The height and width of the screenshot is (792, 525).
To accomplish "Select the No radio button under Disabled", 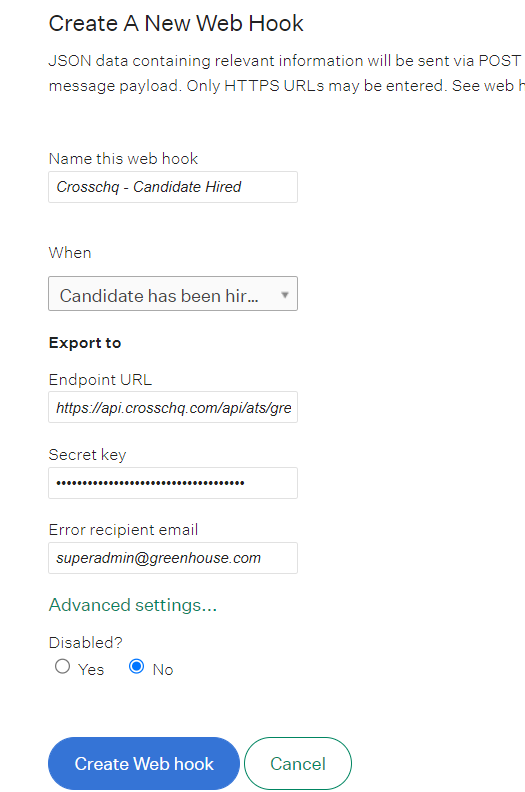I will [136, 666].
